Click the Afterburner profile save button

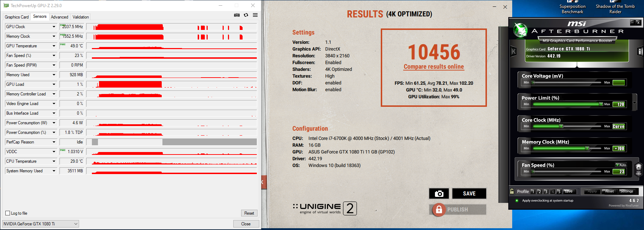(x=569, y=192)
